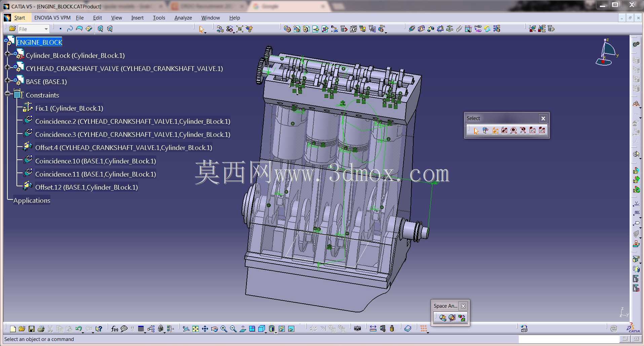Expand the BASE (BASE.1) tree node

click(x=7, y=80)
